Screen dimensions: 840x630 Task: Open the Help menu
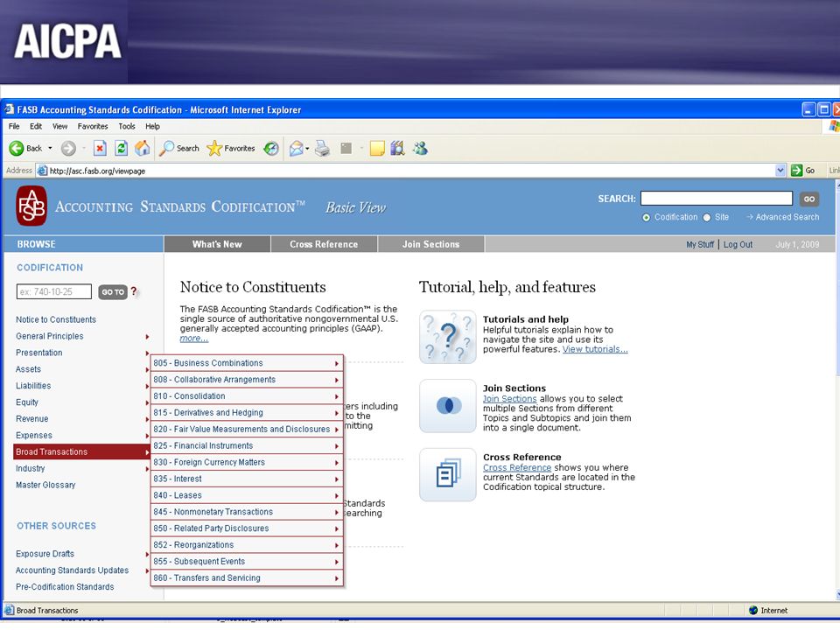pyautogui.click(x=152, y=126)
